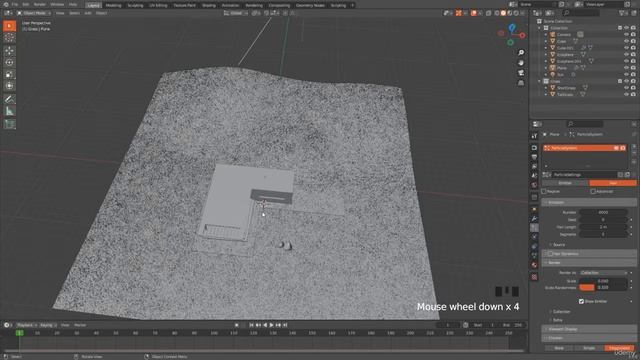Open the View Layer properties tab
The width and height of the screenshot is (640, 360).
coord(534,166)
